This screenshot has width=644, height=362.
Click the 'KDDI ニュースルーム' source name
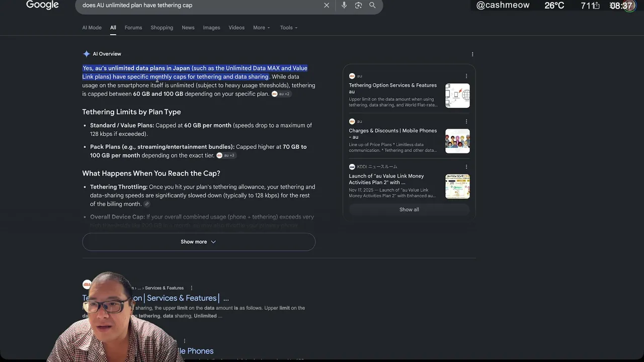point(377,166)
